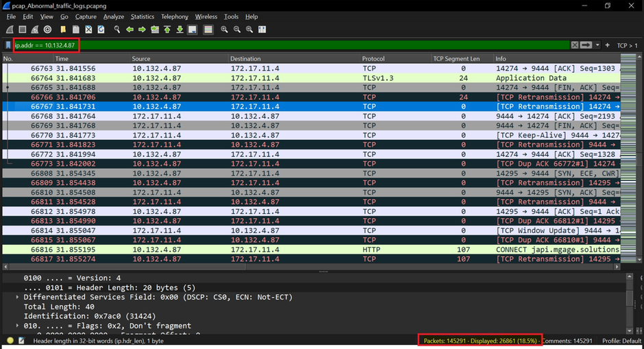
Task: Click packet list scroll down arrow
Action: click(x=639, y=259)
